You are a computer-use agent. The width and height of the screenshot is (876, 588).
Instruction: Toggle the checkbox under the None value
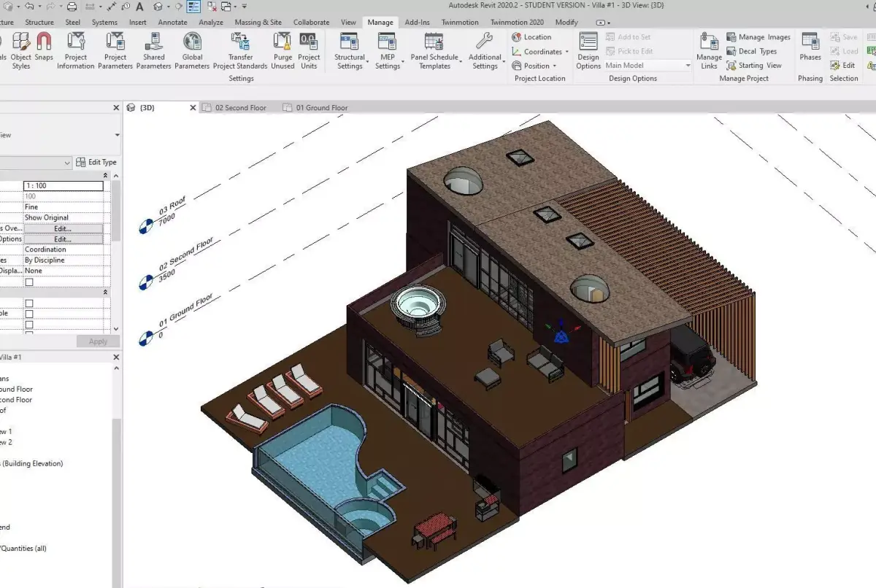pyautogui.click(x=29, y=282)
